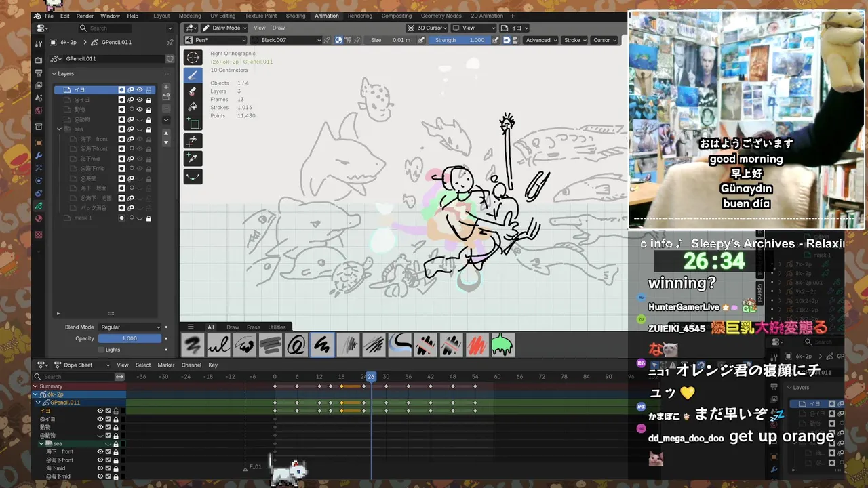Viewport: 868px width, 488px height.
Task: Open the Stroke settings dropdown
Action: click(574, 40)
